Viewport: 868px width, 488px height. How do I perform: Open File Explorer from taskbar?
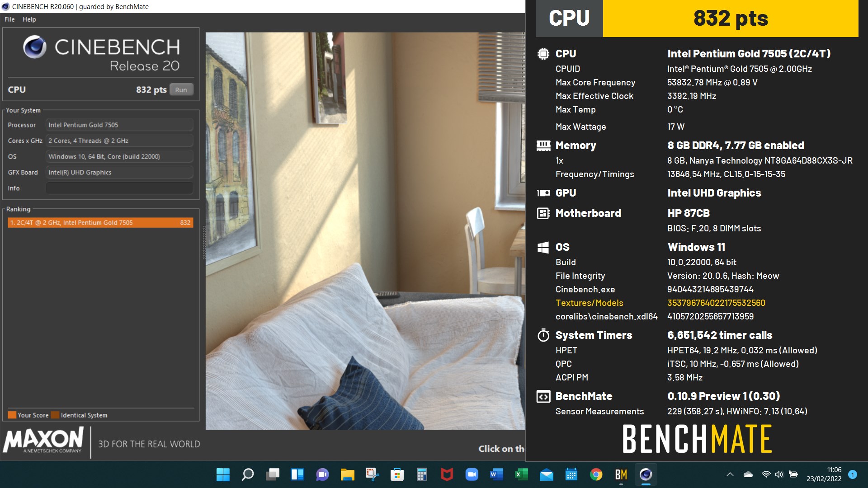point(347,474)
